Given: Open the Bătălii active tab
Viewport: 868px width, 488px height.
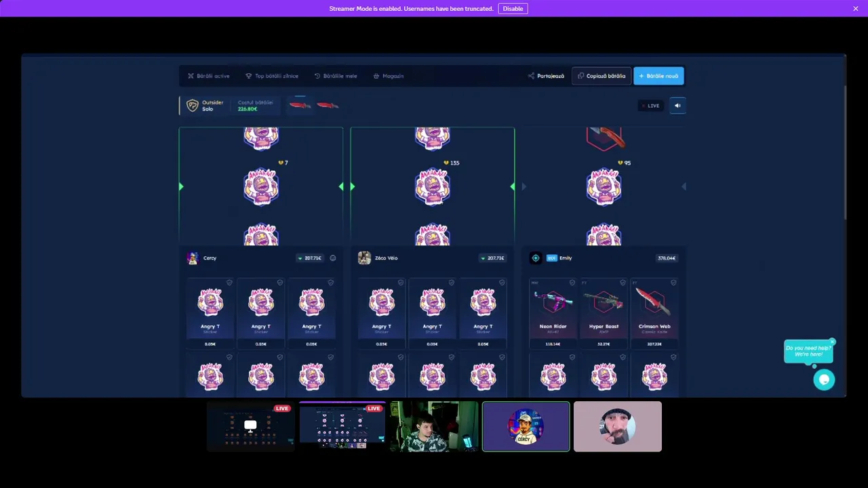Looking at the screenshot, I should 209,76.
